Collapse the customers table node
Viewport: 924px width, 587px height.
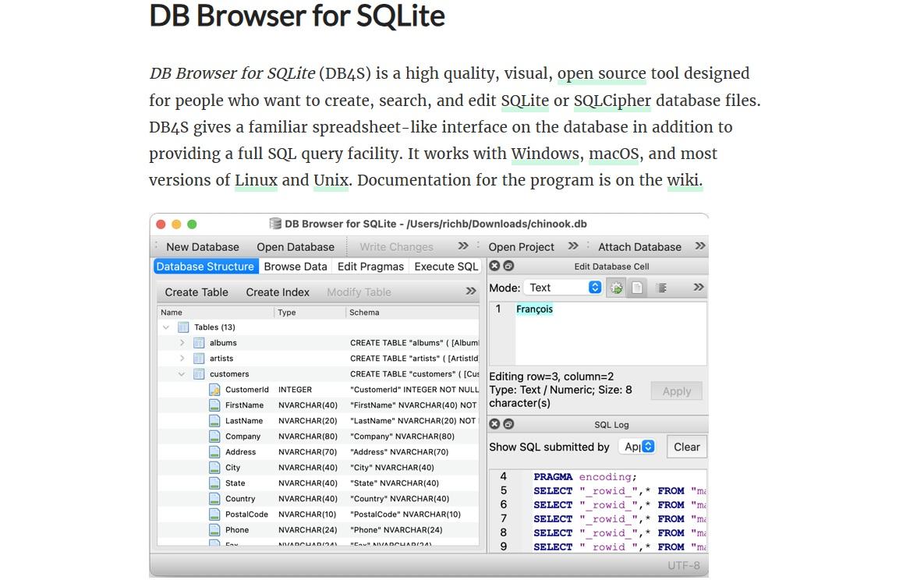point(182,373)
